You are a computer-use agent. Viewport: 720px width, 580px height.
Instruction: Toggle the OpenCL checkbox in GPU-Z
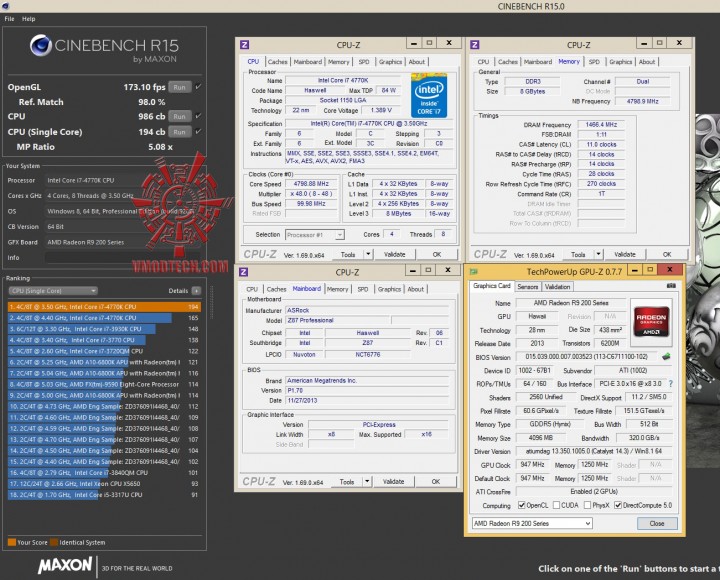[522, 505]
